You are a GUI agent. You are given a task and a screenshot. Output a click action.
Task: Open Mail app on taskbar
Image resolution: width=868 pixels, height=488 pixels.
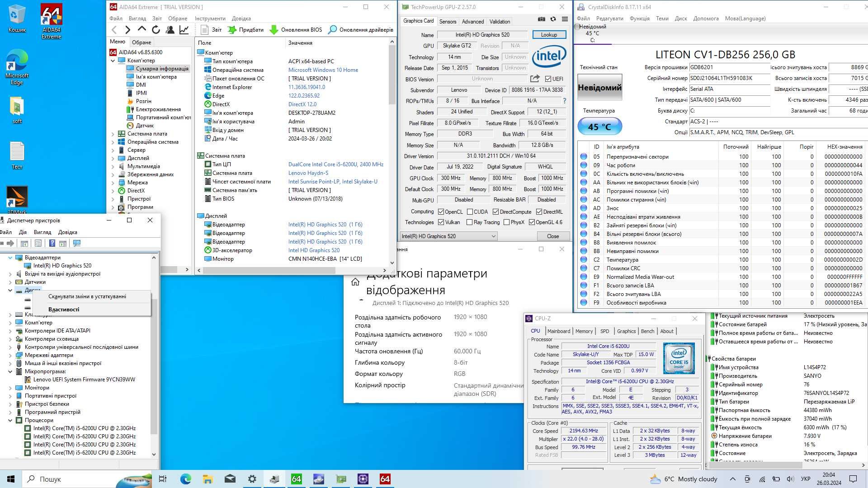tap(230, 479)
